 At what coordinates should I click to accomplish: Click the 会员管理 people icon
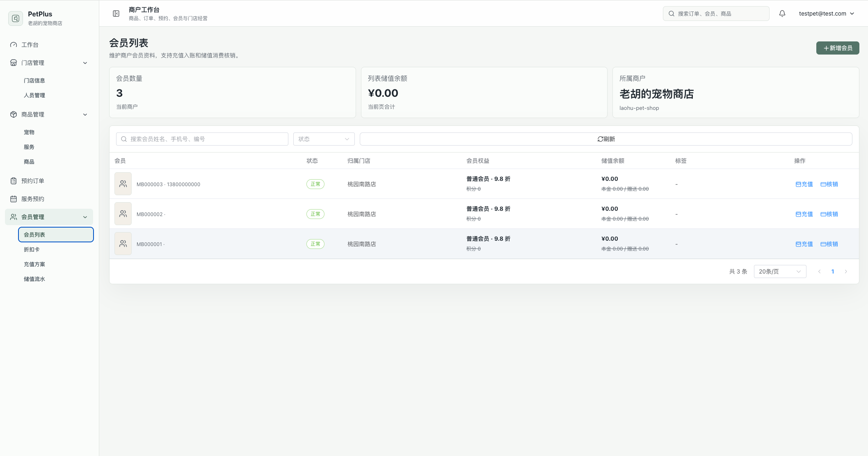14,217
